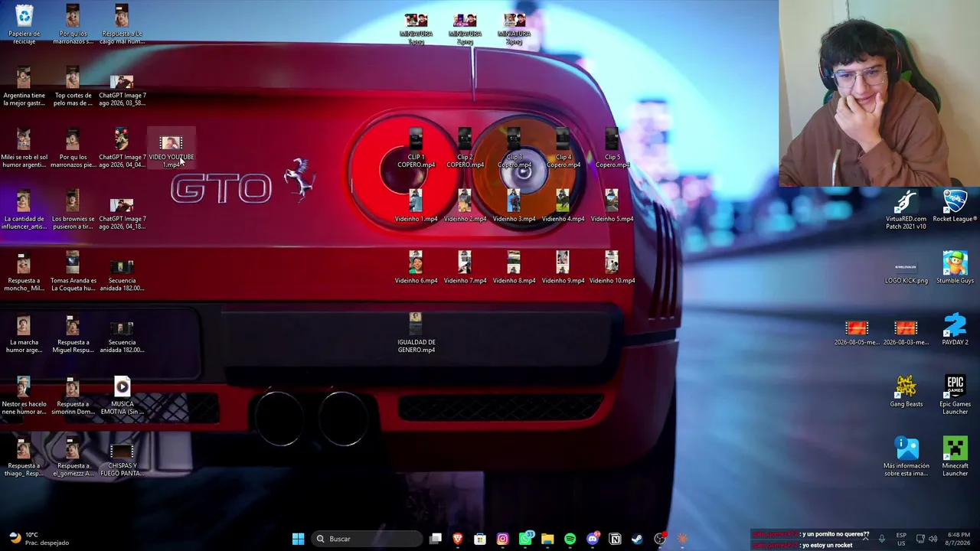Select the ChatGPT Image 03_58 file
Screen dimensions: 980x551
(122, 87)
